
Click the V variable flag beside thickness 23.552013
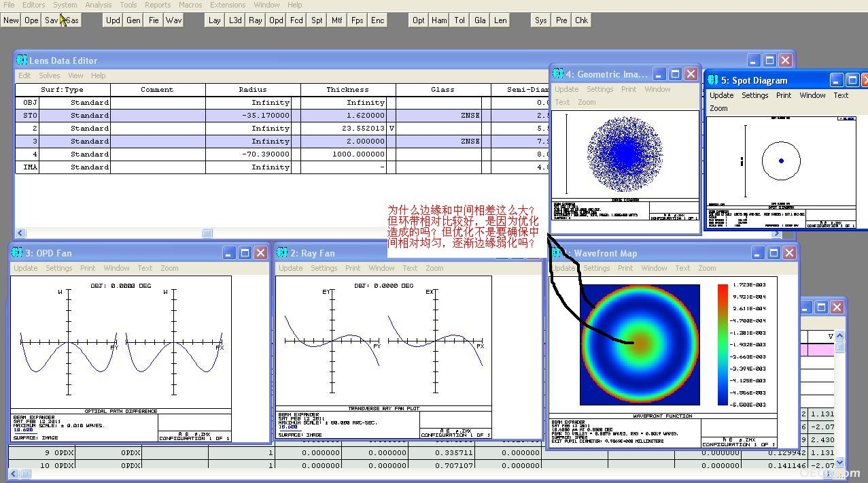pos(392,128)
